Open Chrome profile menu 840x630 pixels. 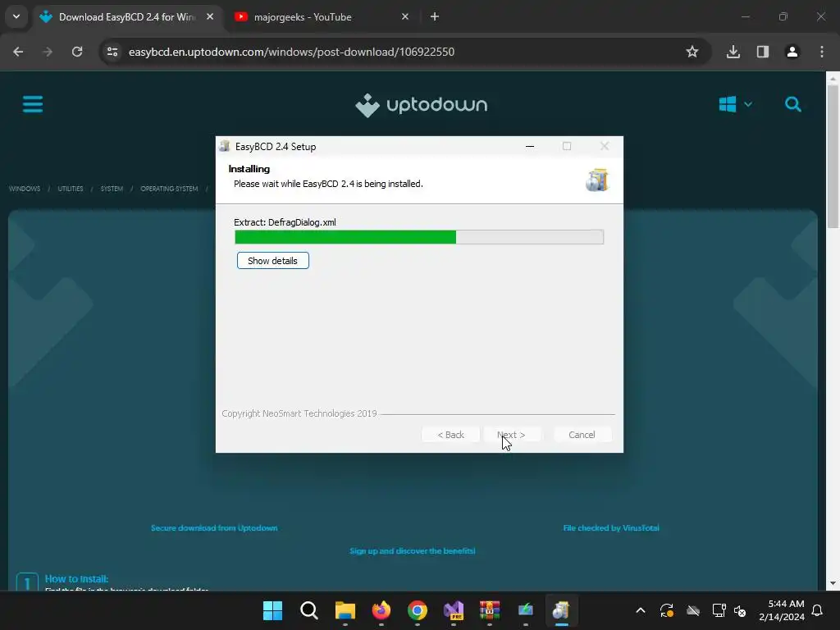[792, 52]
